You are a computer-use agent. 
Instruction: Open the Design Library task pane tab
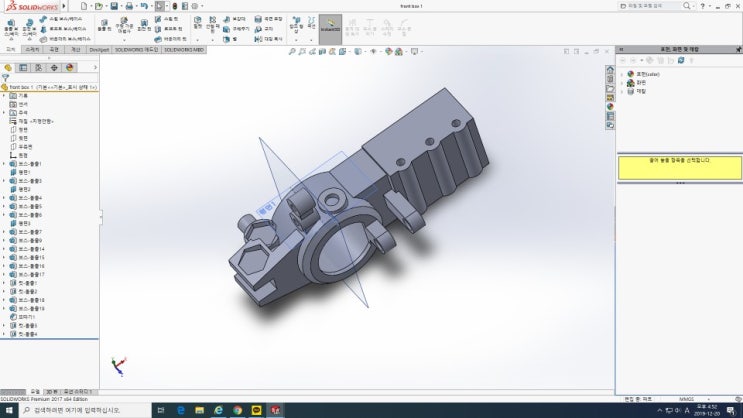tap(610, 79)
